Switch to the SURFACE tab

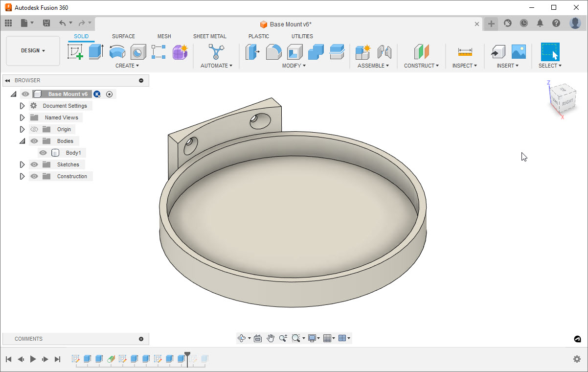pos(123,36)
